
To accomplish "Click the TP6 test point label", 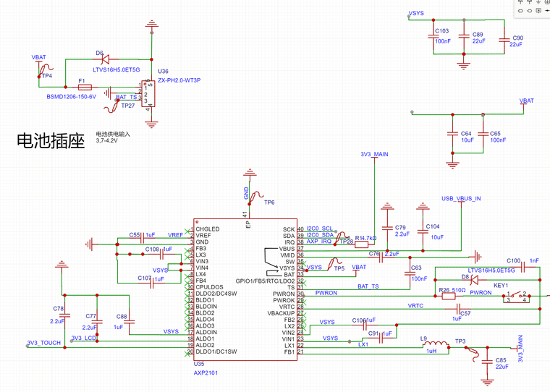I will click(x=269, y=203).
